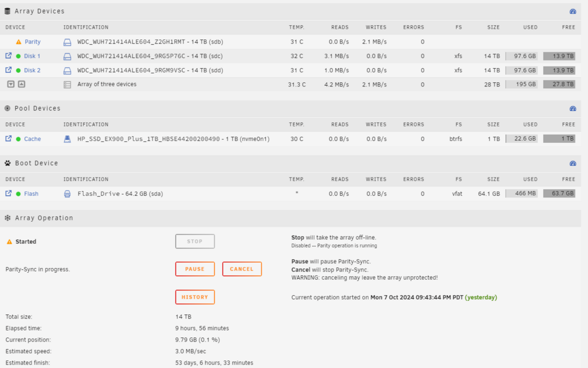Image resolution: width=588 pixels, height=368 pixels.
Task: Click Flash green status dot
Action: tap(18, 194)
